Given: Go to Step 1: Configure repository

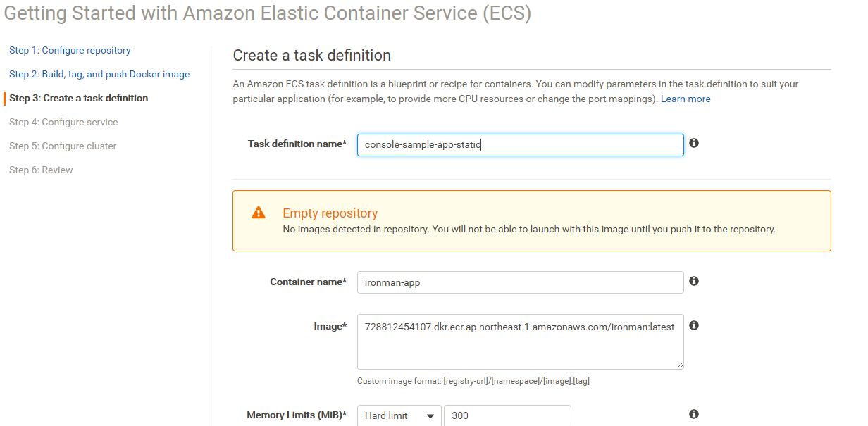Looking at the screenshot, I should 70,51.
